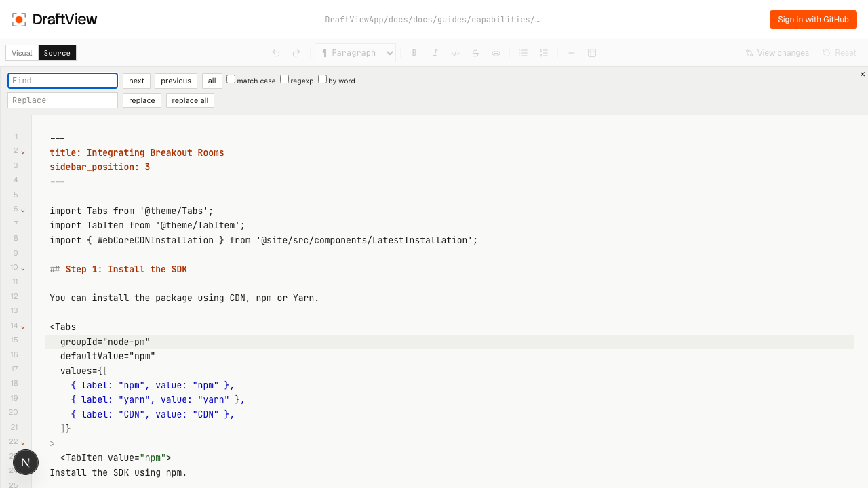Click the WebCoreCDNInstallation import line
868x488 pixels.
(x=264, y=240)
